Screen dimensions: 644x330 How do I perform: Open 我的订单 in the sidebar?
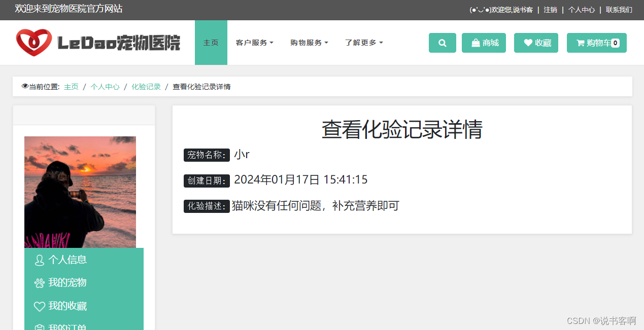(68, 327)
